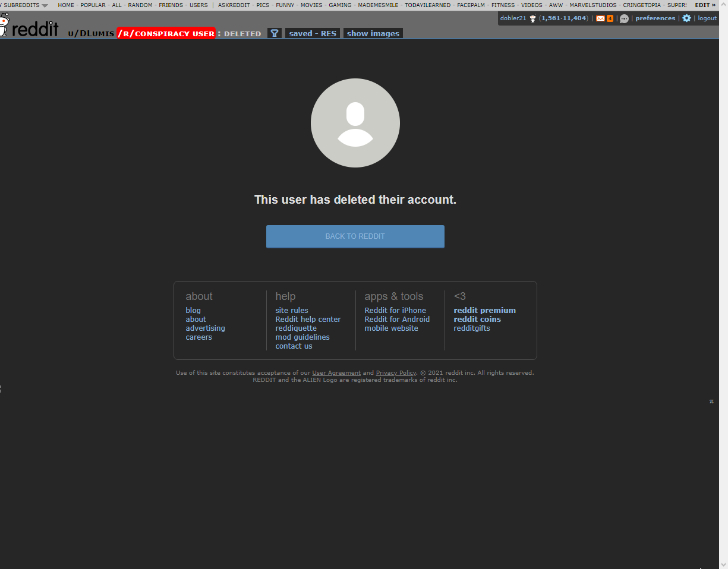Click the orange unread count badge 4
Screen dimensions: 728x569
610,18
